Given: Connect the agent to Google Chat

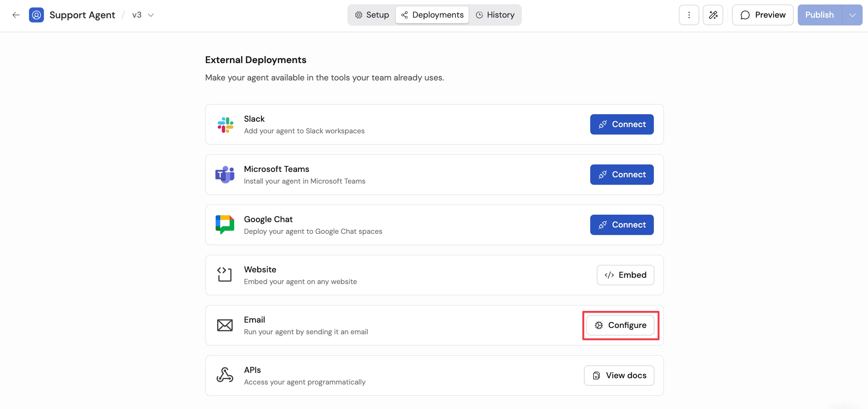Looking at the screenshot, I should (622, 225).
